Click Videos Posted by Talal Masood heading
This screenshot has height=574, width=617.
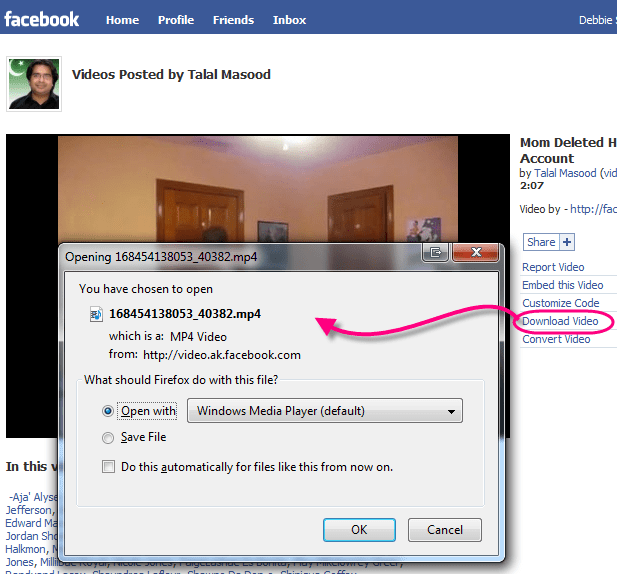coord(171,74)
